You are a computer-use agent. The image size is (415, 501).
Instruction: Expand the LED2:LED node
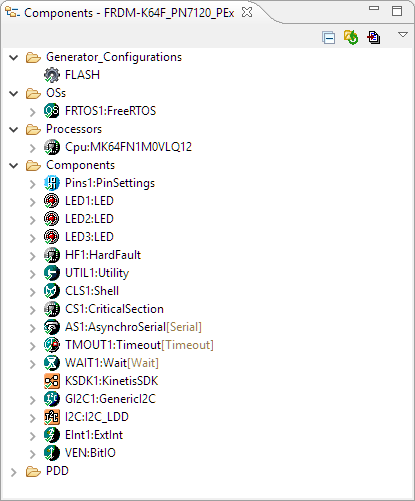pyautogui.click(x=32, y=220)
